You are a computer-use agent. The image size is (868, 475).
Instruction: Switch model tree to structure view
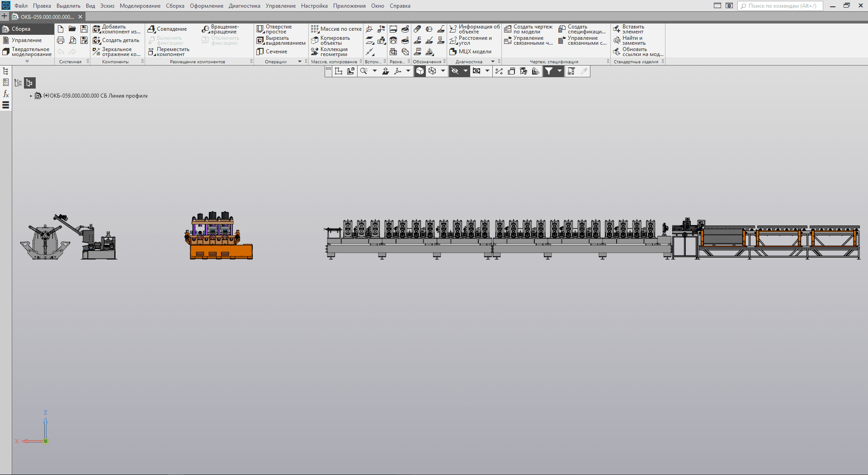(x=29, y=83)
